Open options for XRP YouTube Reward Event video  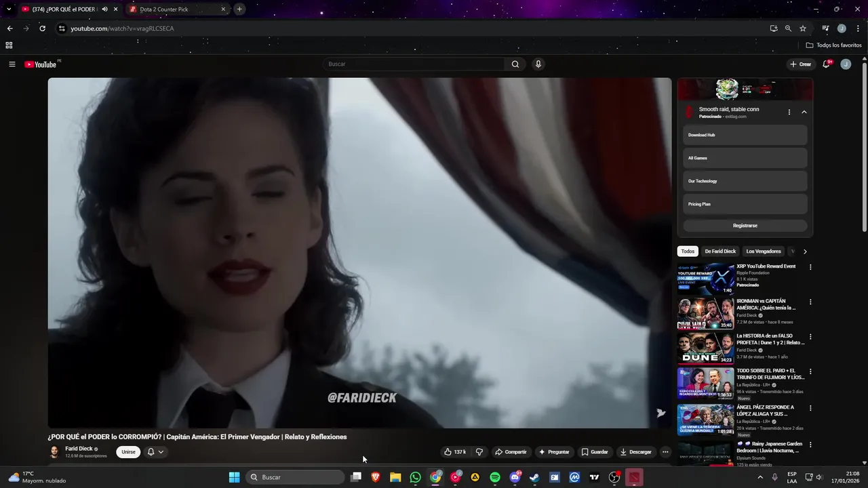(x=810, y=267)
